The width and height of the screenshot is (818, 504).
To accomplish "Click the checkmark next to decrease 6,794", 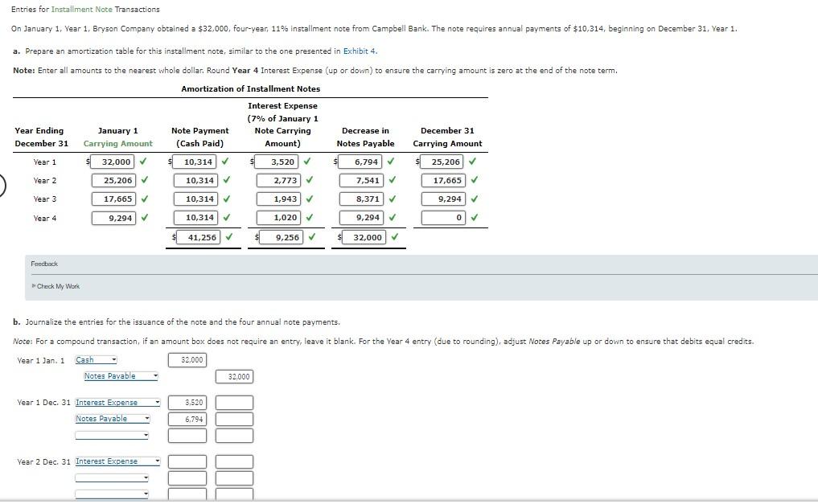I will coord(390,161).
